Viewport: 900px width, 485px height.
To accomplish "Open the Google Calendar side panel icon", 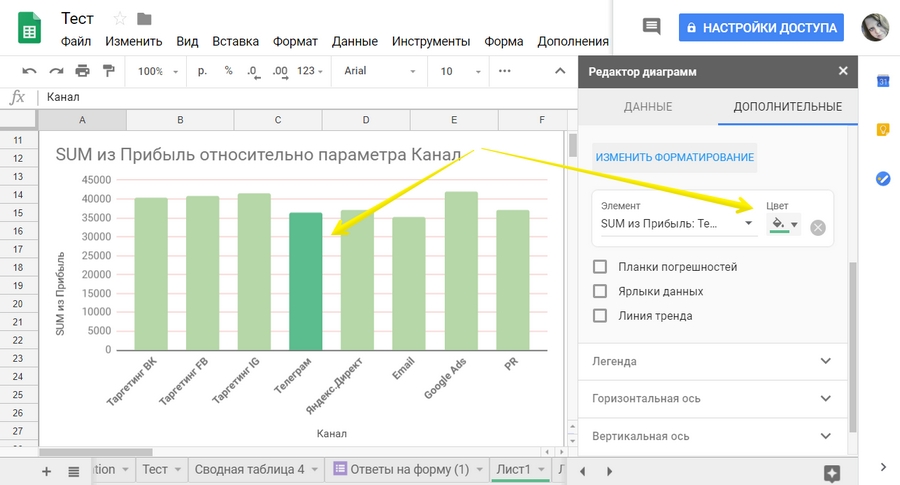I will coord(883,81).
